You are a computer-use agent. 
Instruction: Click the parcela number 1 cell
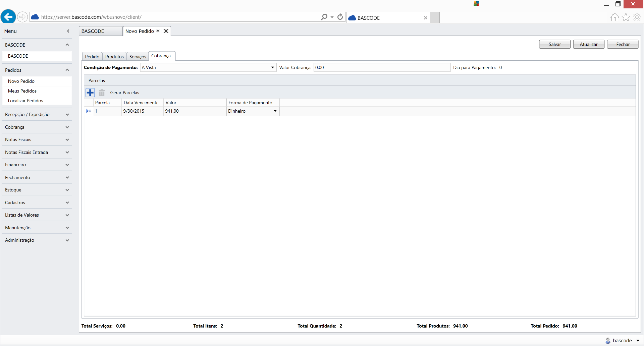tap(107, 111)
